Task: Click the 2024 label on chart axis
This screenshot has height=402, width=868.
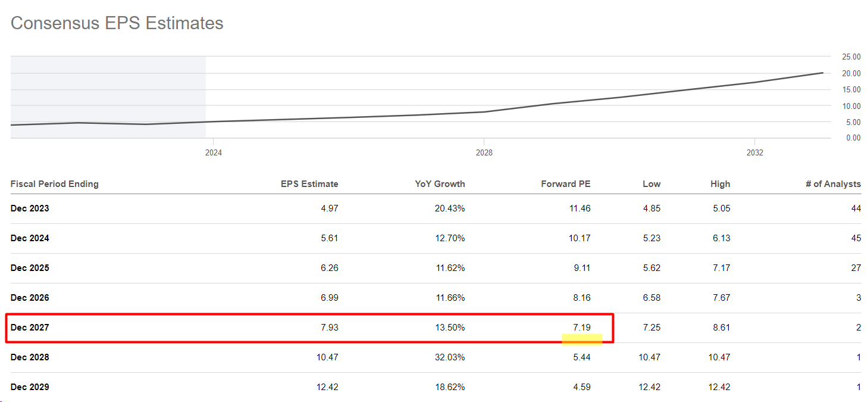Action: click(214, 153)
